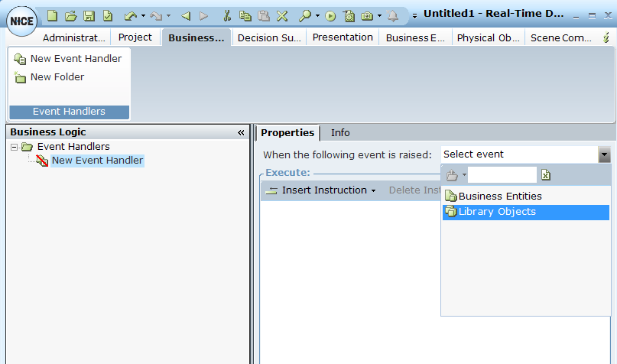
Task: Switch to the Presentation ribbon tab
Action: (343, 37)
